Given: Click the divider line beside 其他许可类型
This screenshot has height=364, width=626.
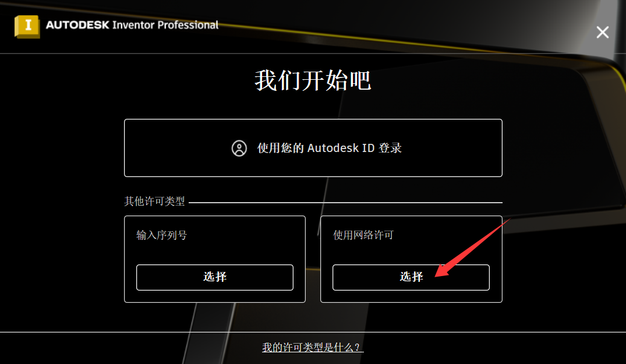Looking at the screenshot, I should coord(345,202).
